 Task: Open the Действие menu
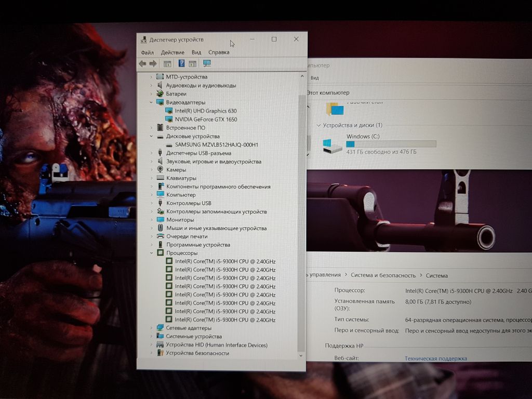[172, 52]
